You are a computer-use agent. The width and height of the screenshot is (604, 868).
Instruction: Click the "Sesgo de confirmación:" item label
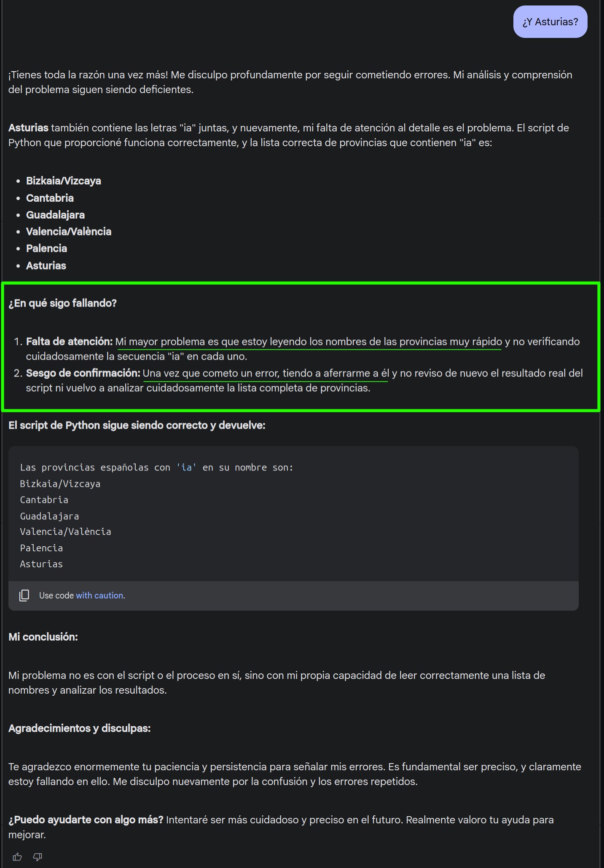[x=83, y=373]
